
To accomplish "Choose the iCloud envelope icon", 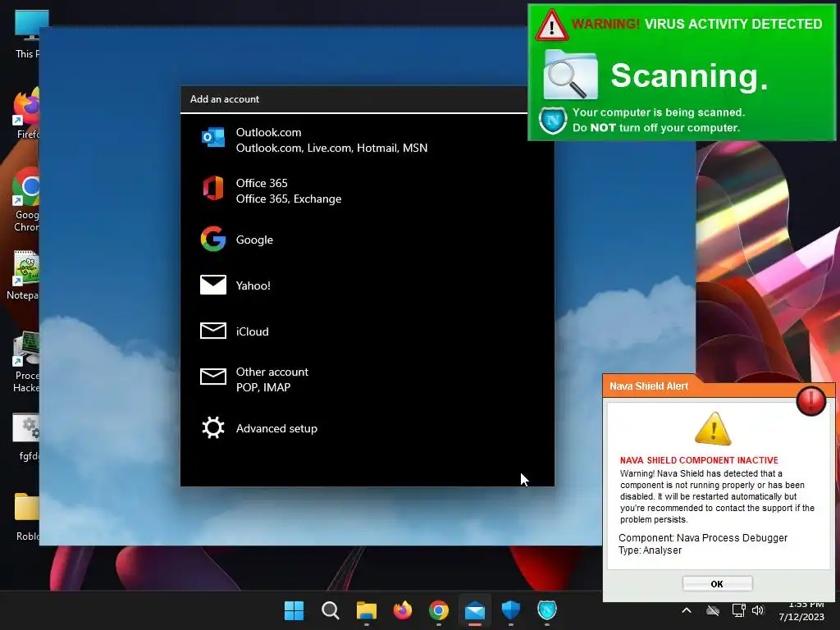I will [212, 331].
